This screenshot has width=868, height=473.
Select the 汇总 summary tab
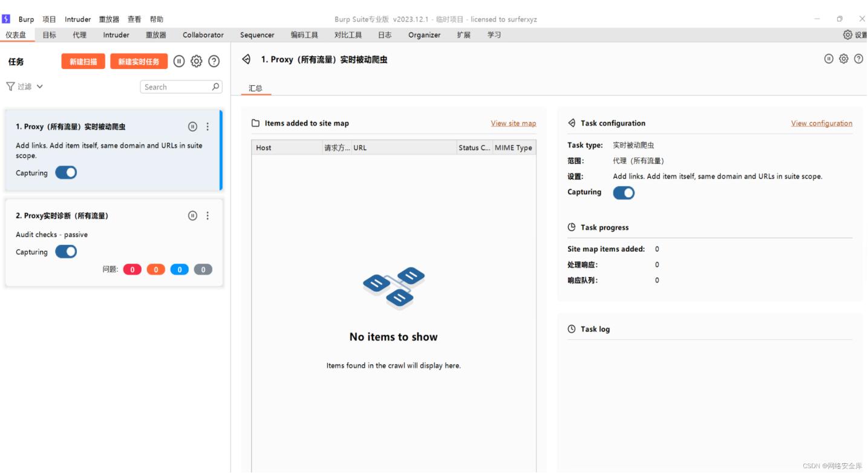tap(256, 88)
